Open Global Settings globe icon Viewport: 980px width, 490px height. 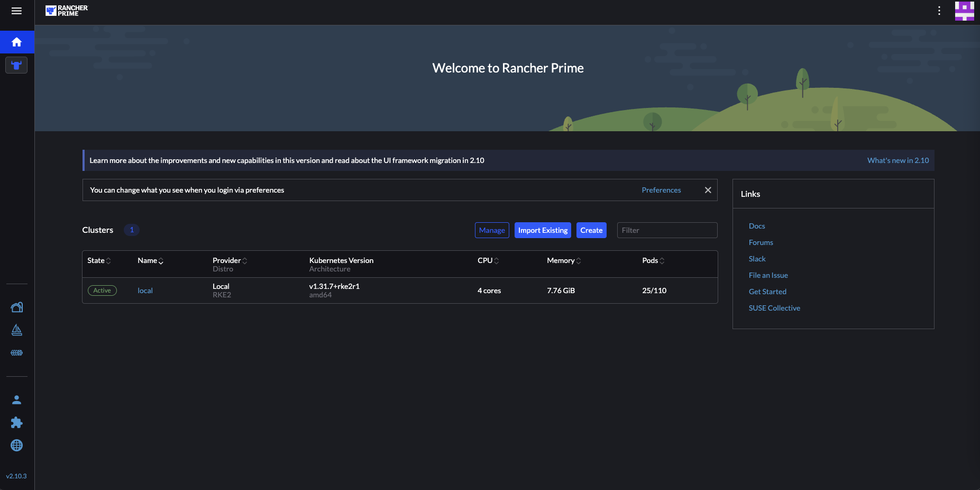pyautogui.click(x=17, y=446)
